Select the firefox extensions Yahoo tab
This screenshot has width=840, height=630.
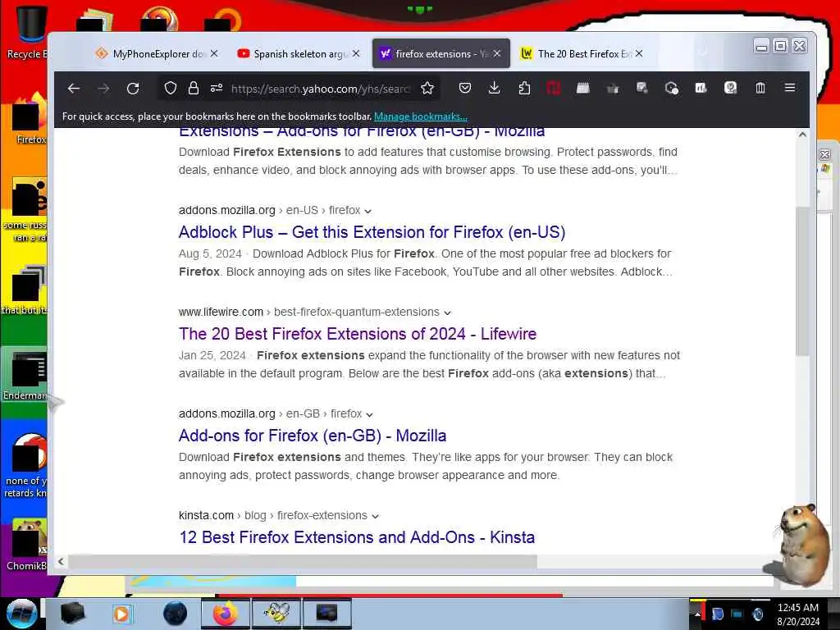click(441, 53)
